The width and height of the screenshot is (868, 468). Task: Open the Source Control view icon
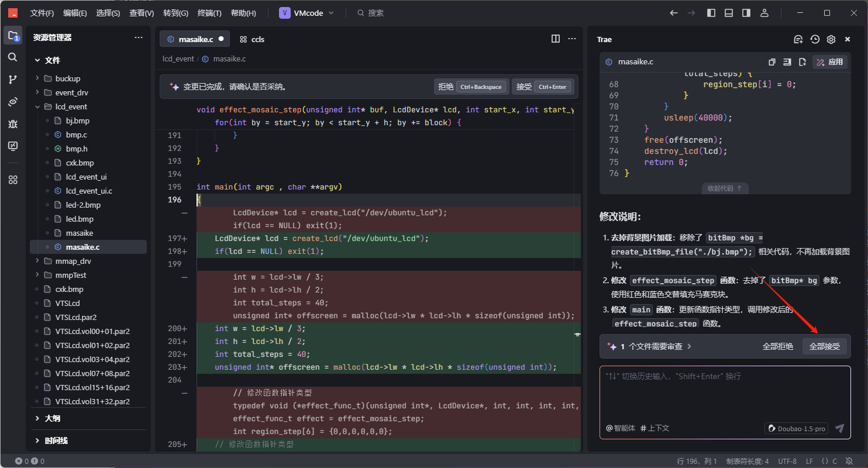coord(13,80)
